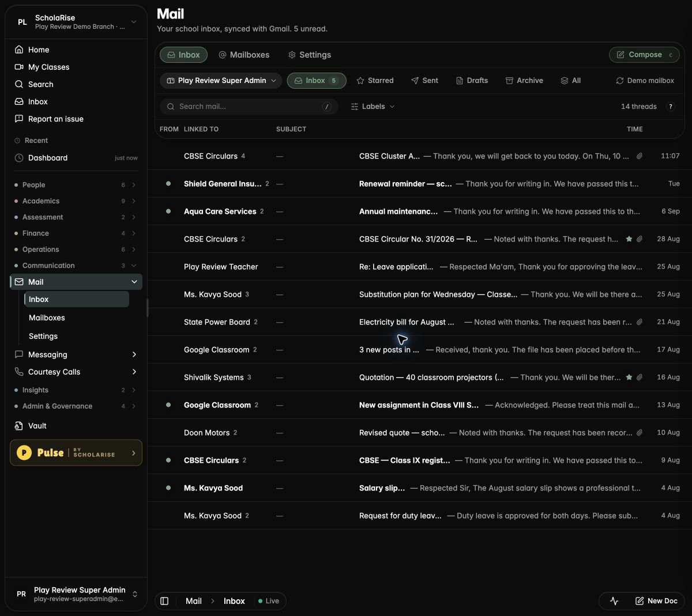This screenshot has height=616, width=692.
Task: Open the Google Classroom 3 new posts thread
Action: point(420,350)
